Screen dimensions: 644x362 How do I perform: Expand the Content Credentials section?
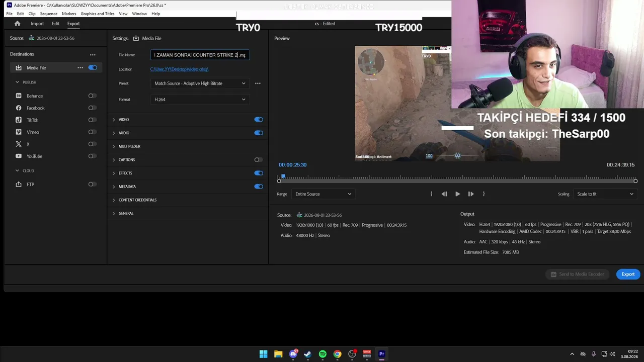(114, 200)
